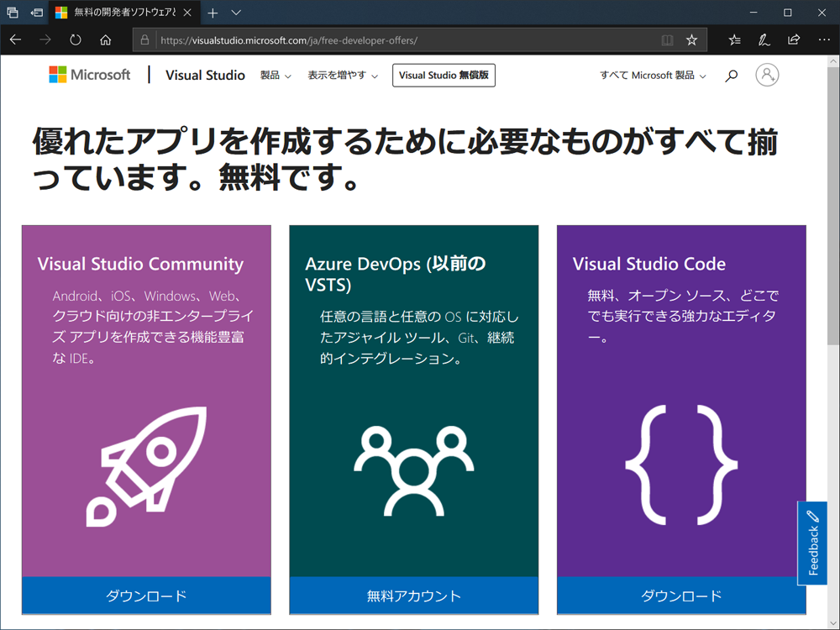Image resolution: width=840 pixels, height=630 pixels.
Task: Open a new tab with plus icon
Action: [x=213, y=13]
